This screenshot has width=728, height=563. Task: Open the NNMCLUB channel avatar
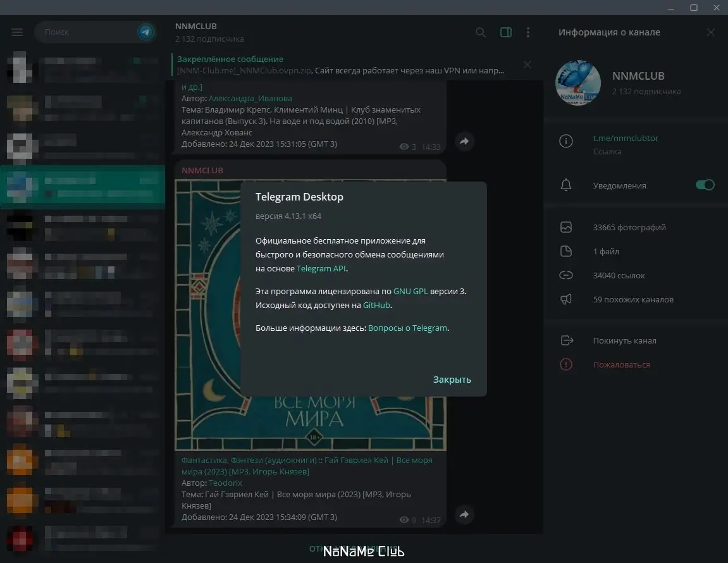[578, 83]
